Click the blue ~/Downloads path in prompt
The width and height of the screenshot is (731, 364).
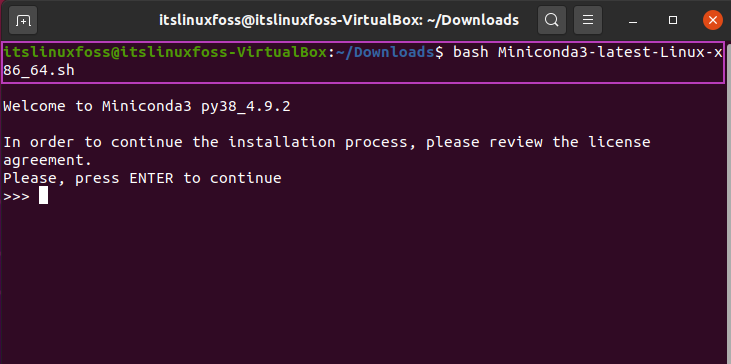[x=385, y=52]
